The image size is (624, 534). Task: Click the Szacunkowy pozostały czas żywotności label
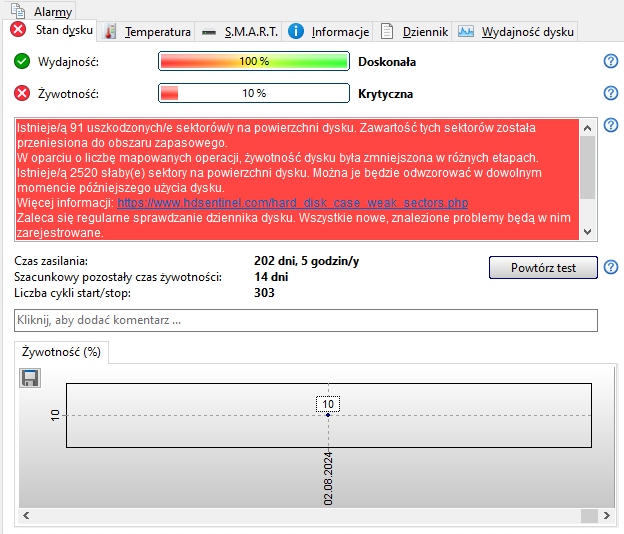point(118,277)
